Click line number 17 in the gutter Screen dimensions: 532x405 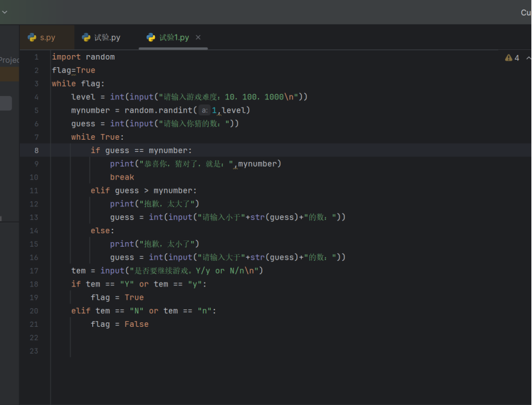(x=35, y=271)
